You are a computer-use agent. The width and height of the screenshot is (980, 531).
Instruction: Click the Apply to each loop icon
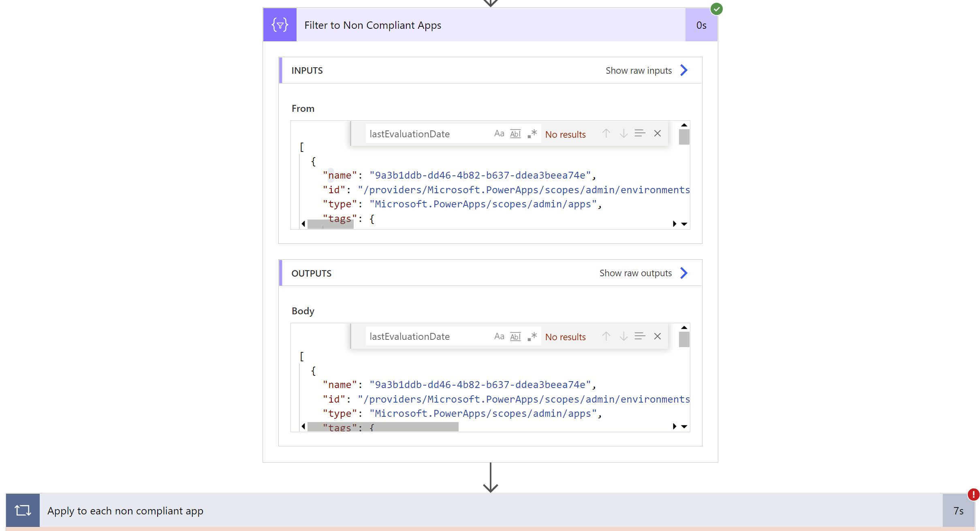pyautogui.click(x=23, y=510)
